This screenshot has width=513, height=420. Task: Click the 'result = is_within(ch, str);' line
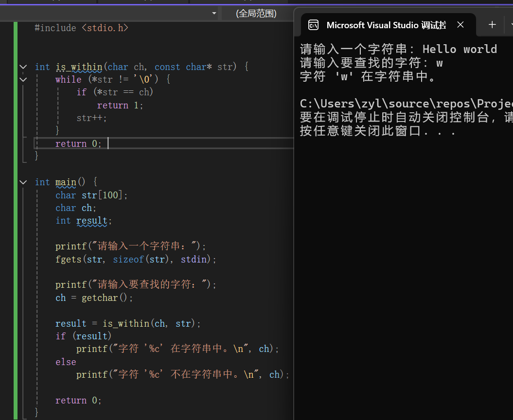[x=128, y=323]
